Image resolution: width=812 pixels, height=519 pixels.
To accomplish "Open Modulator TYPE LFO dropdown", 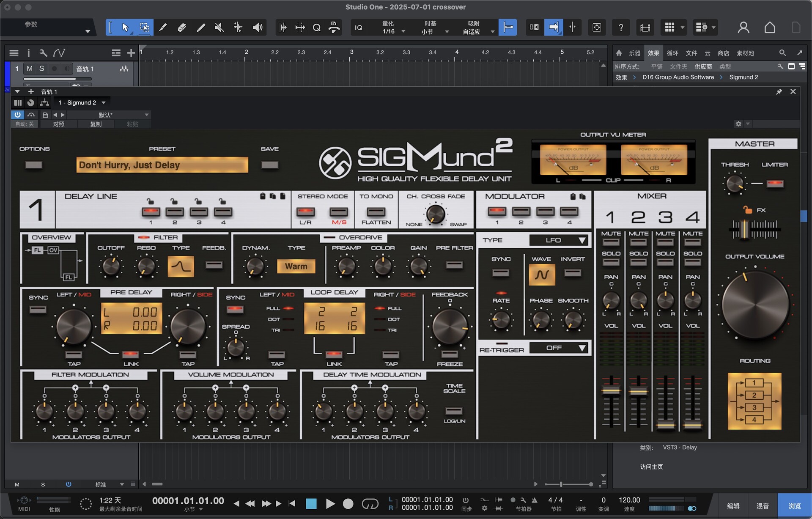I will tap(559, 240).
